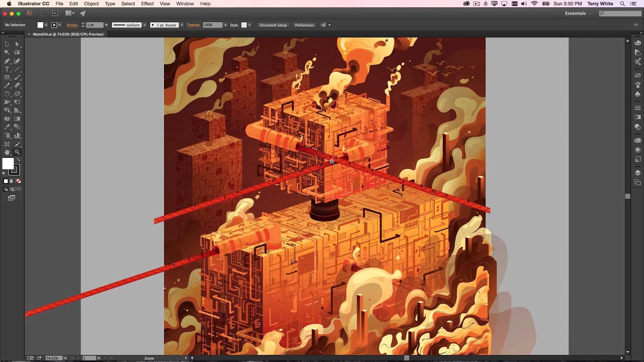The width and height of the screenshot is (644, 362).
Task: Open the Layers panel icon
Action: pos(637,173)
